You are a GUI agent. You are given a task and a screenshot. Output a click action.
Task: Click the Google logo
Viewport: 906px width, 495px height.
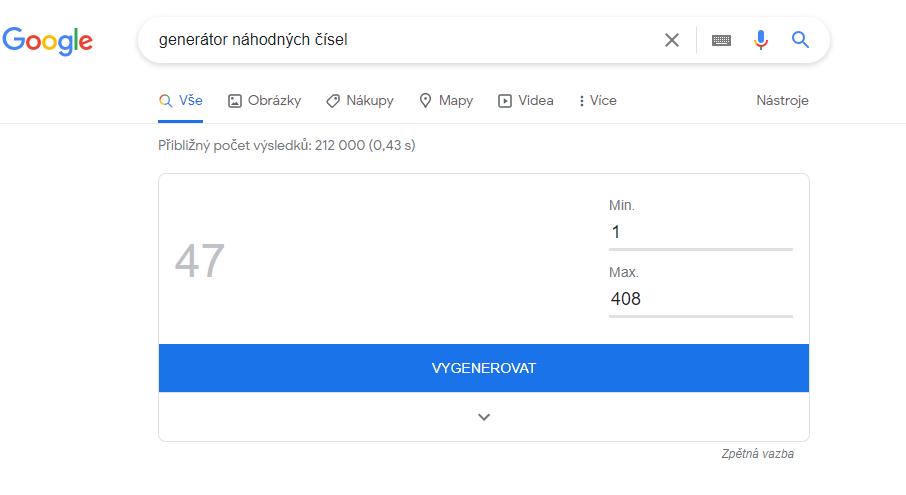click(x=47, y=40)
